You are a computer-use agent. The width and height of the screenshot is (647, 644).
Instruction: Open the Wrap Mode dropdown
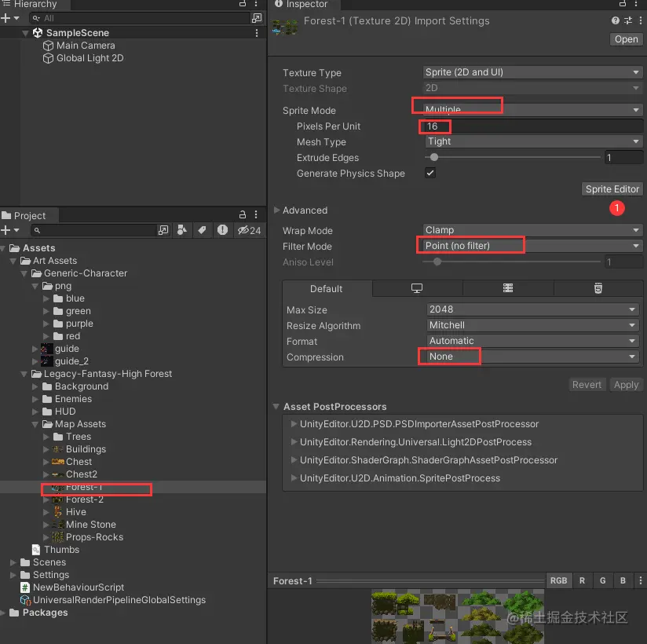click(532, 230)
